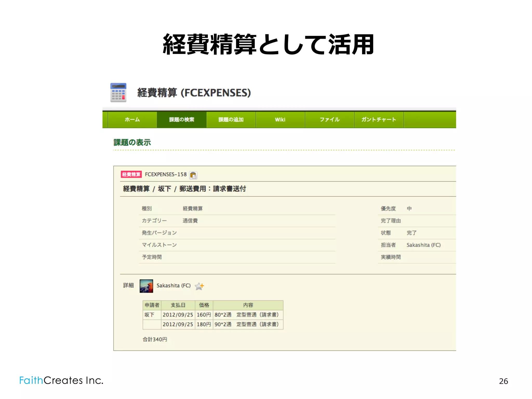Click the total 合計340円
The height and width of the screenshot is (399, 532).
coord(155,339)
